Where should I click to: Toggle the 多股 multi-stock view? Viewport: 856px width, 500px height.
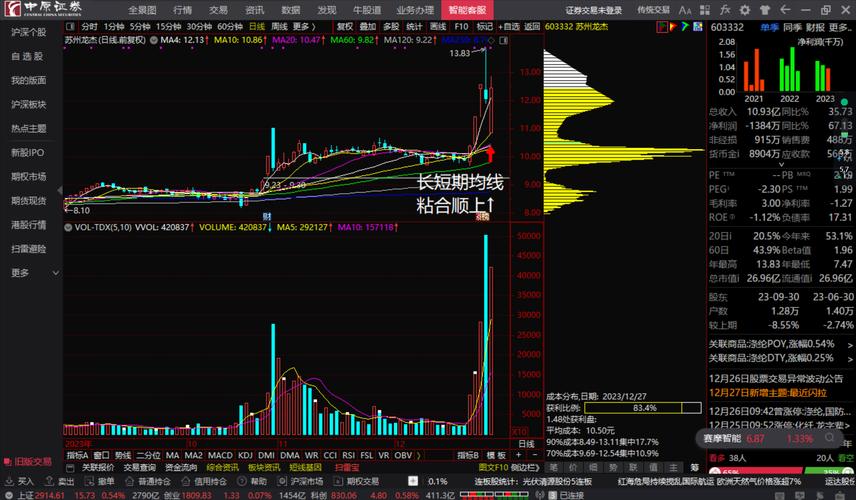pos(391,26)
